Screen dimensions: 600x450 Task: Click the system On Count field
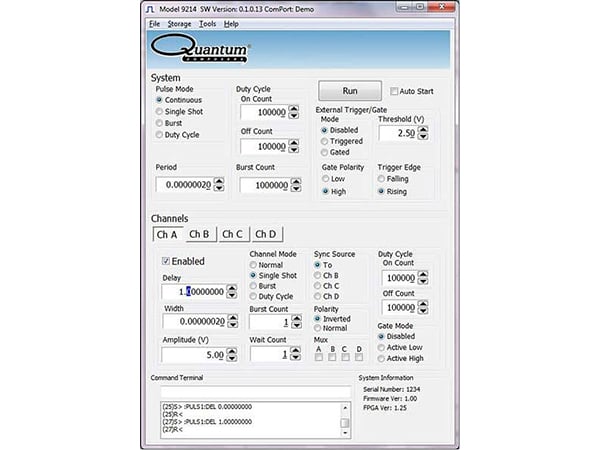264,112
